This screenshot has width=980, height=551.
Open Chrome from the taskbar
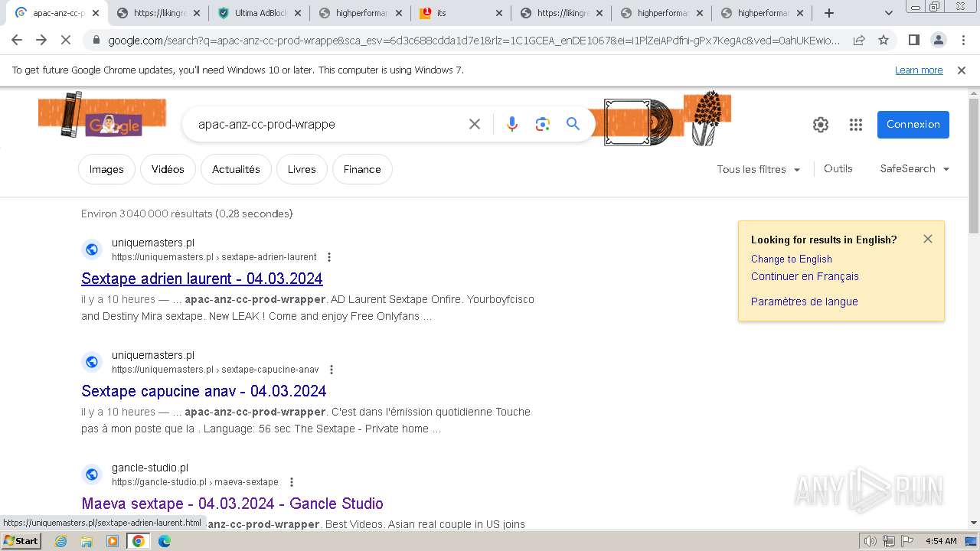point(138,541)
